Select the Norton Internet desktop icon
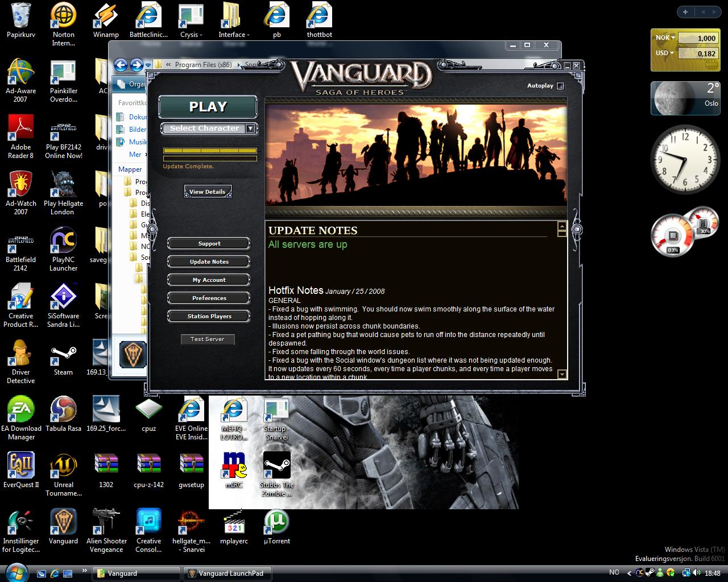 [63, 25]
